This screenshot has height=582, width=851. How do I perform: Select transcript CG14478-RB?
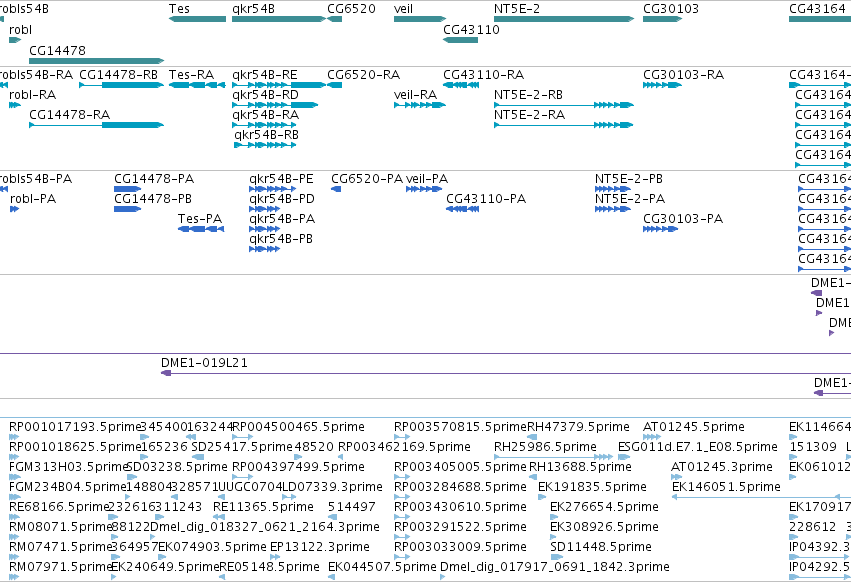[121, 85]
